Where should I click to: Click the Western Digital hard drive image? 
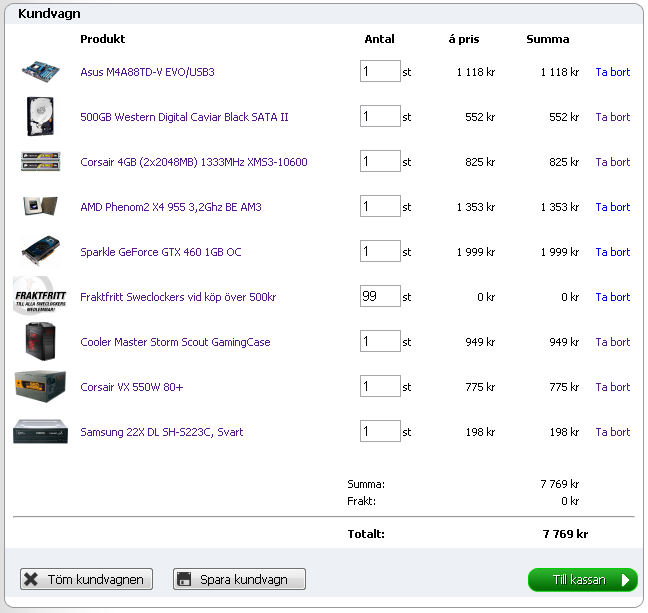tap(41, 117)
